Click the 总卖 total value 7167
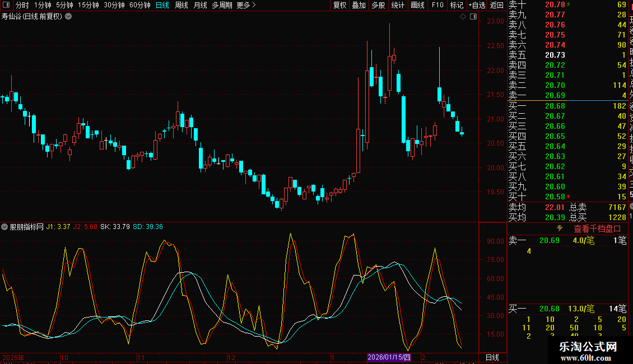The height and width of the screenshot is (364, 633). click(x=617, y=207)
